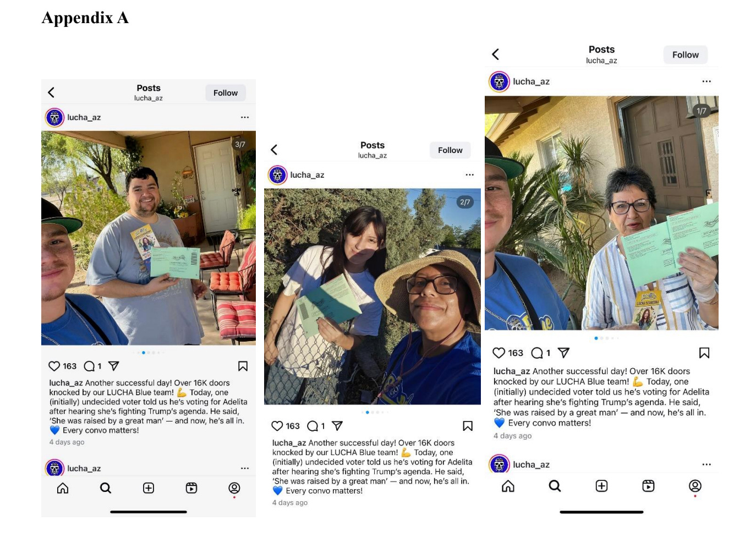
Task: Save the 2/7 post with bookmark icon
Action: pyautogui.click(x=468, y=426)
